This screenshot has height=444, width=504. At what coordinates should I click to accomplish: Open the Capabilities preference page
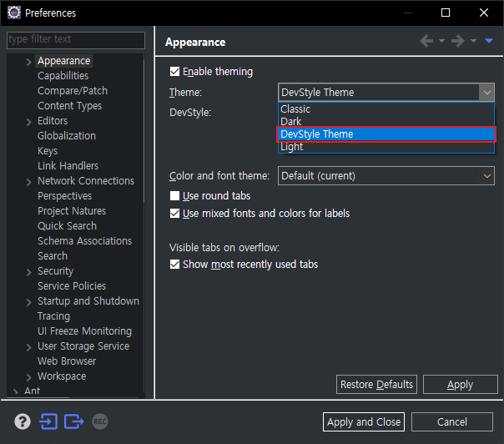[x=63, y=76]
